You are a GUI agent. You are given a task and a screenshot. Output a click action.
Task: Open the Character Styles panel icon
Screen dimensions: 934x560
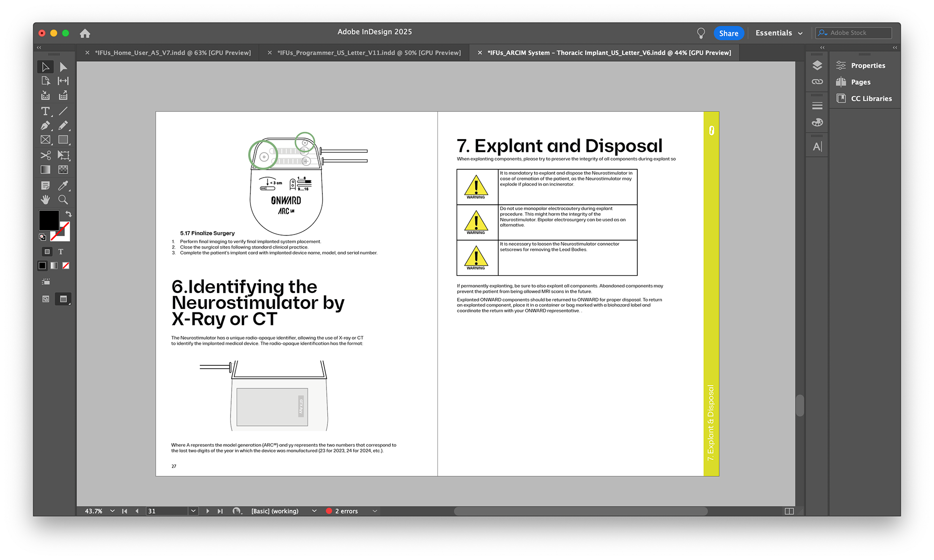click(817, 146)
